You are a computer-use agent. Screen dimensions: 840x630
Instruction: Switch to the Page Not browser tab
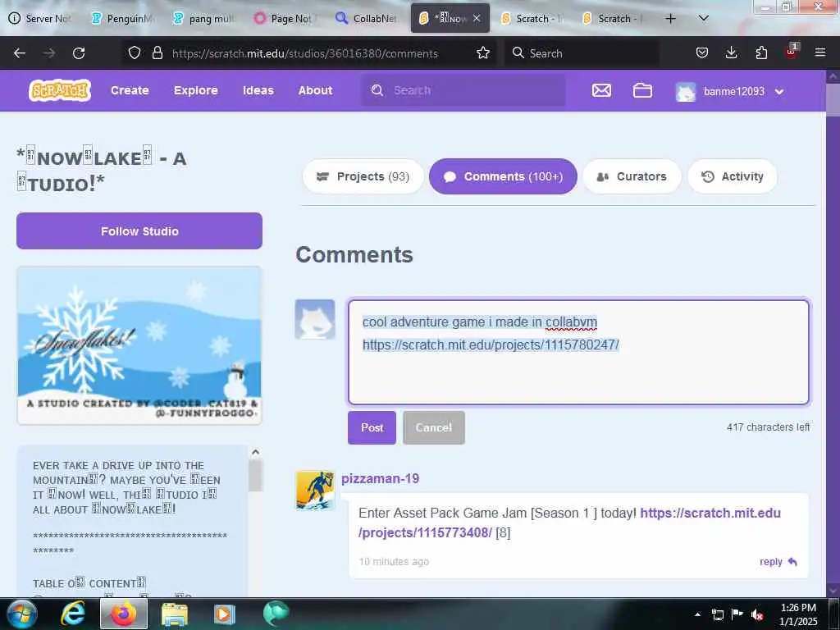(x=286, y=19)
